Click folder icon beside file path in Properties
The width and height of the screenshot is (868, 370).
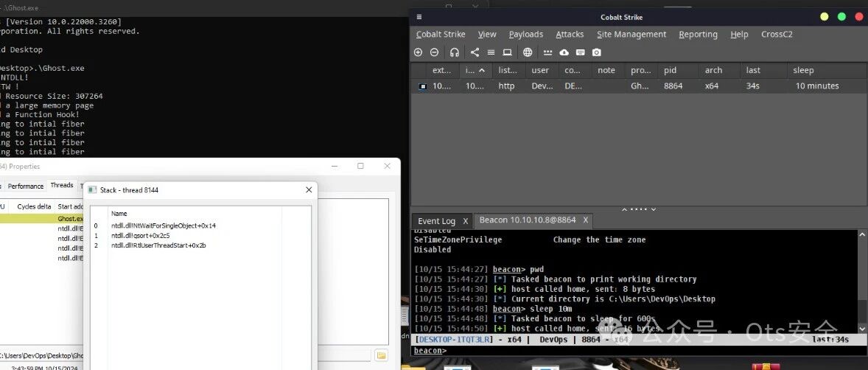pyautogui.click(x=381, y=355)
